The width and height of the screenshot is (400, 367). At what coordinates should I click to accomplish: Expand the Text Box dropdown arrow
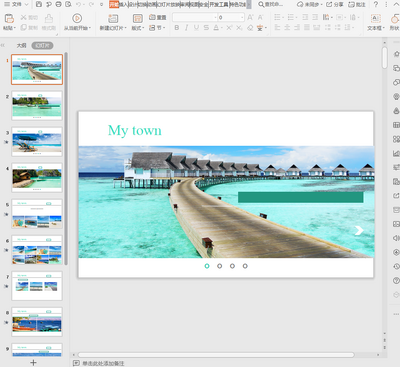384,28
